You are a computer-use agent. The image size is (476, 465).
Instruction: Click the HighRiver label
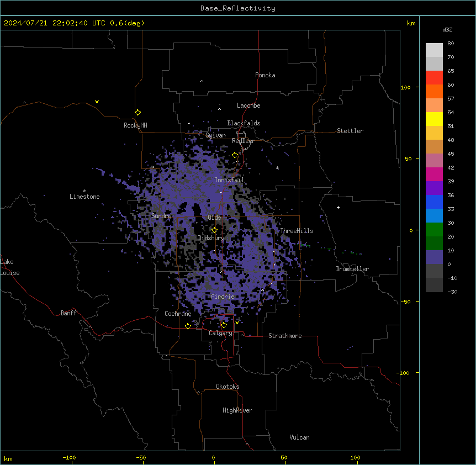[x=237, y=410]
